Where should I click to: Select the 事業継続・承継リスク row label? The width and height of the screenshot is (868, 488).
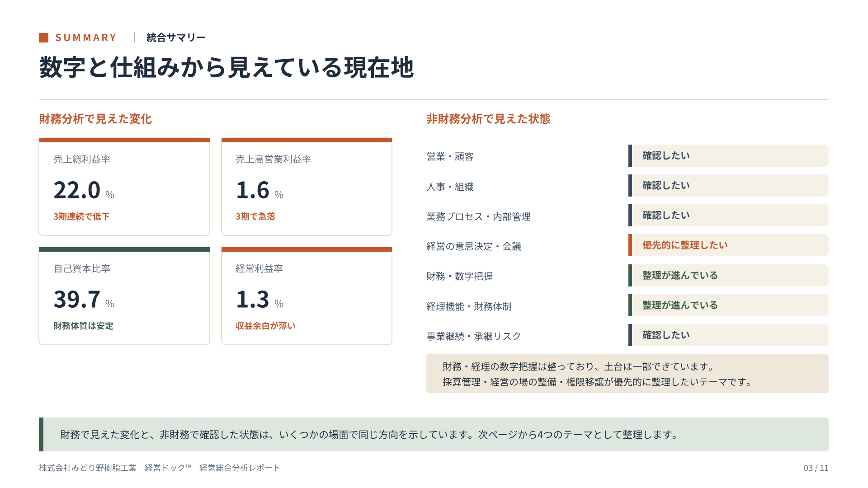coord(474,336)
